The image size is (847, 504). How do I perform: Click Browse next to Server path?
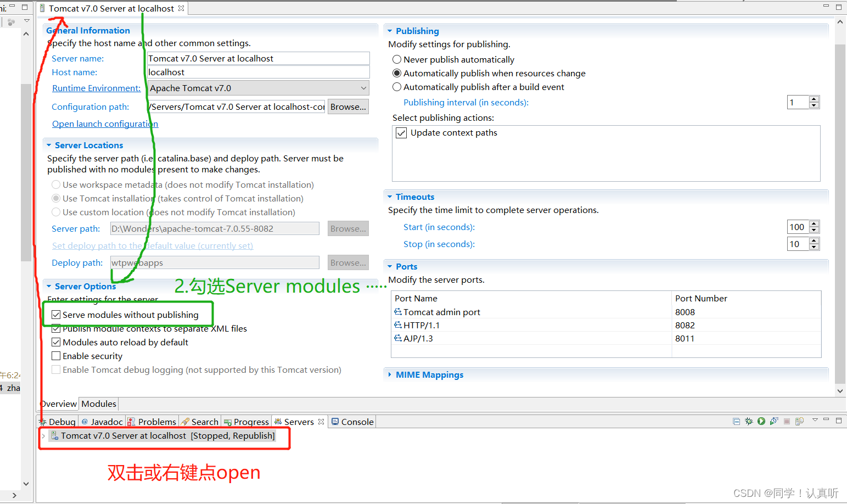(x=348, y=228)
